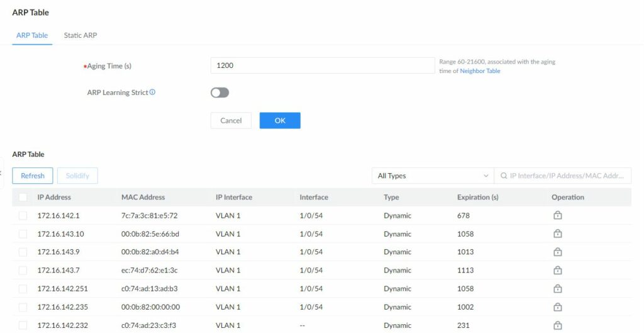Select the ARP Table tab

(x=32, y=35)
